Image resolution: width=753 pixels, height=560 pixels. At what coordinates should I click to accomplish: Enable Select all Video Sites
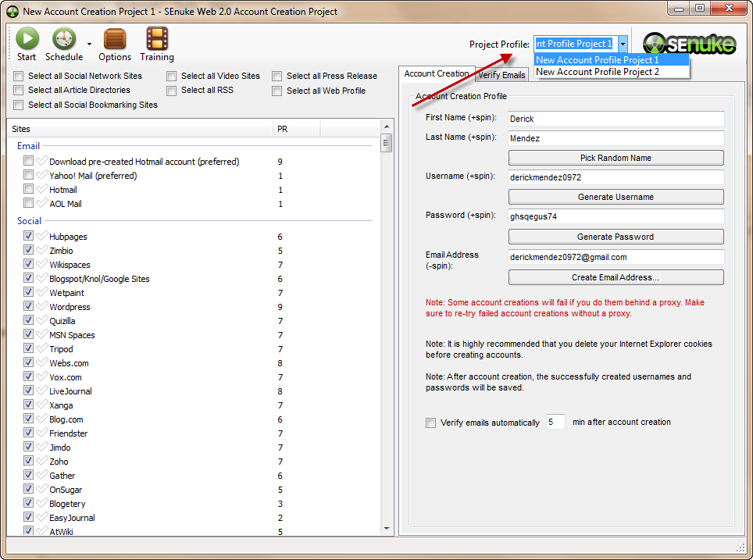pos(171,76)
